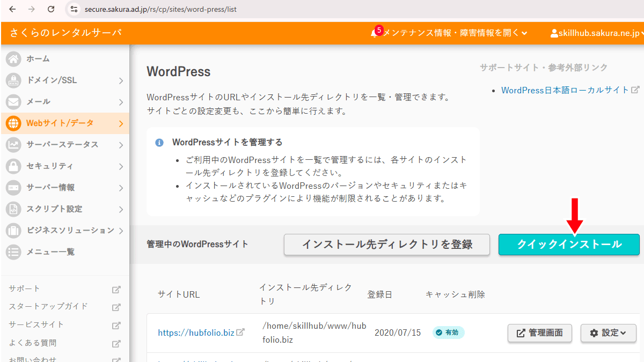Click the ドメイン/SSL lock icon
This screenshot has height=362, width=644.
point(13,80)
